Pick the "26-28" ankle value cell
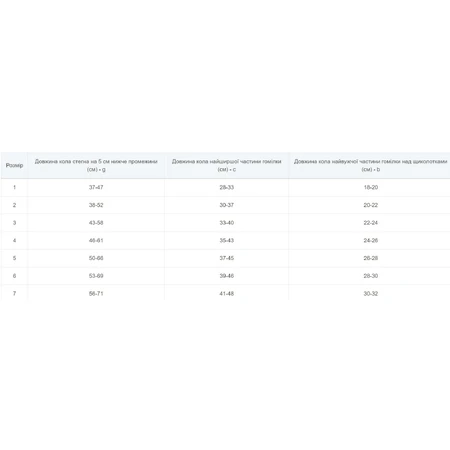 tap(370, 258)
